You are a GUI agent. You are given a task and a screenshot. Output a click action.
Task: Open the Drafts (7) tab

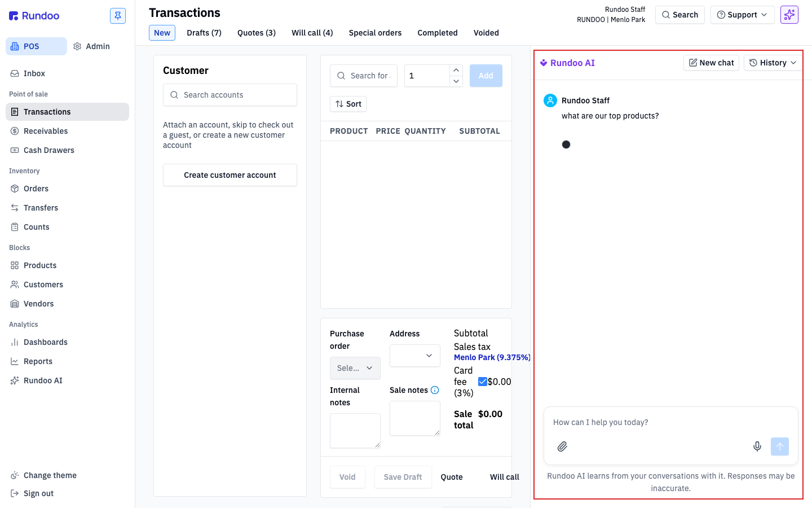[x=204, y=33]
